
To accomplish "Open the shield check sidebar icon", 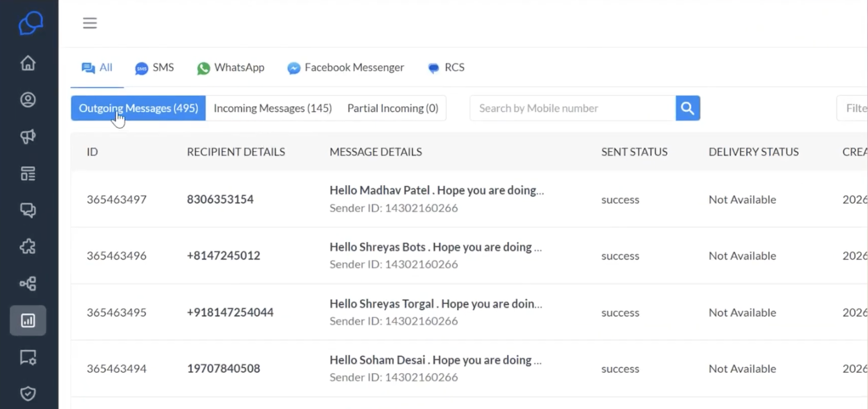I will pyautogui.click(x=28, y=394).
